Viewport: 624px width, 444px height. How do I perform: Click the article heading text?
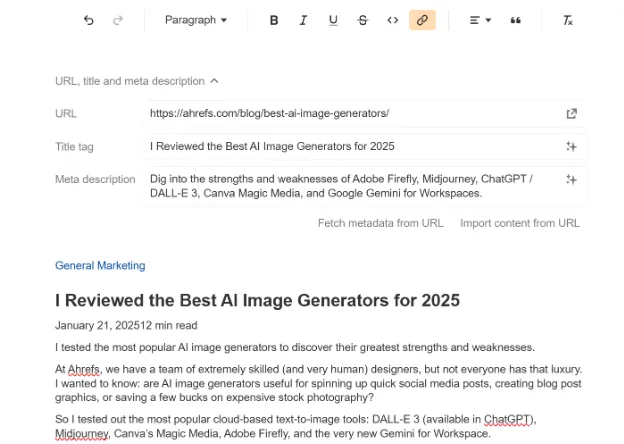[257, 300]
